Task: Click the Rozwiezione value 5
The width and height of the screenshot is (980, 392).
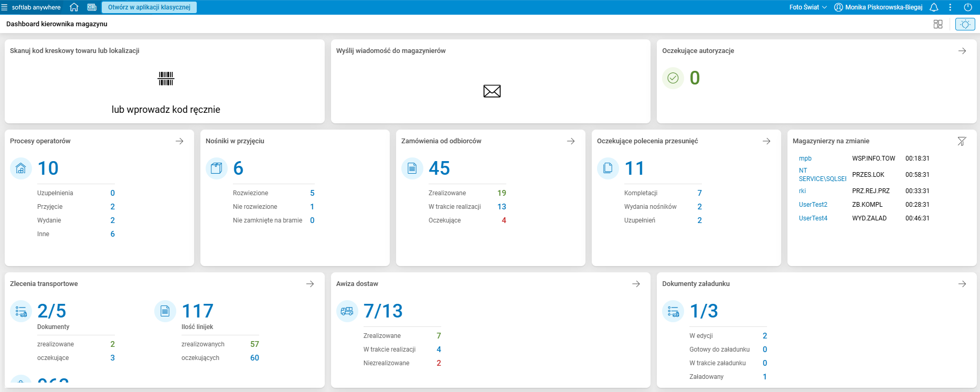Action: pos(312,193)
